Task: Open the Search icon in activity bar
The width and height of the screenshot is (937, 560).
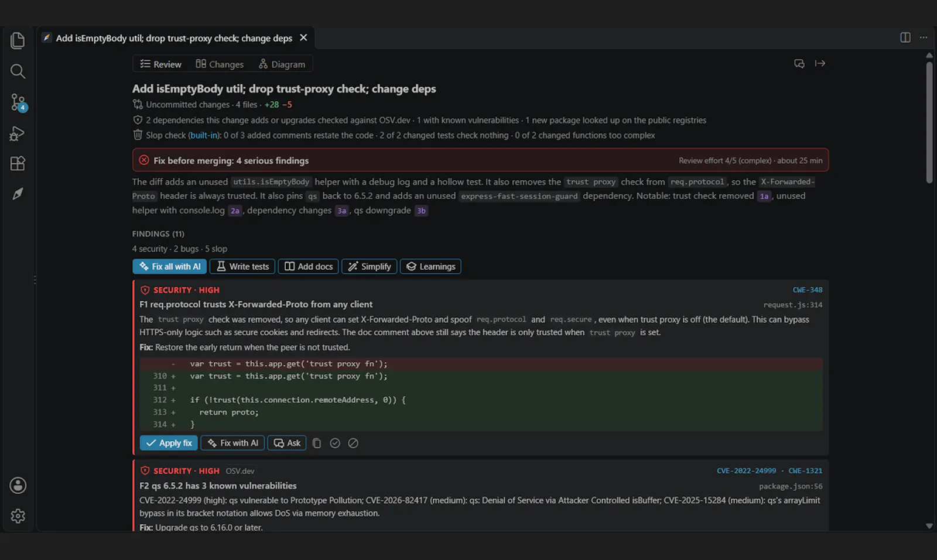Action: click(x=18, y=71)
